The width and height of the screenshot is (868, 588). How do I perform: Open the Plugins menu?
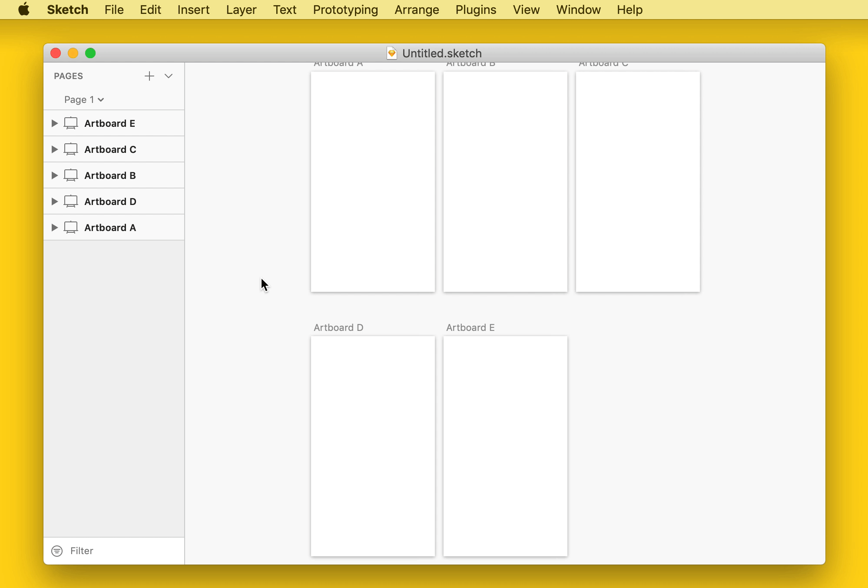476,10
